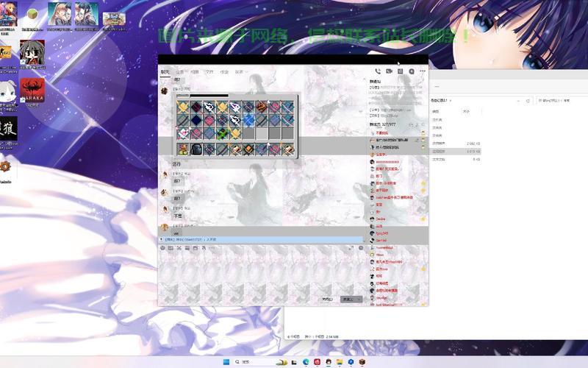Click the address breadcrumb in File Explorer
This screenshot has height=368, width=588.
pyautogui.click(x=440, y=101)
